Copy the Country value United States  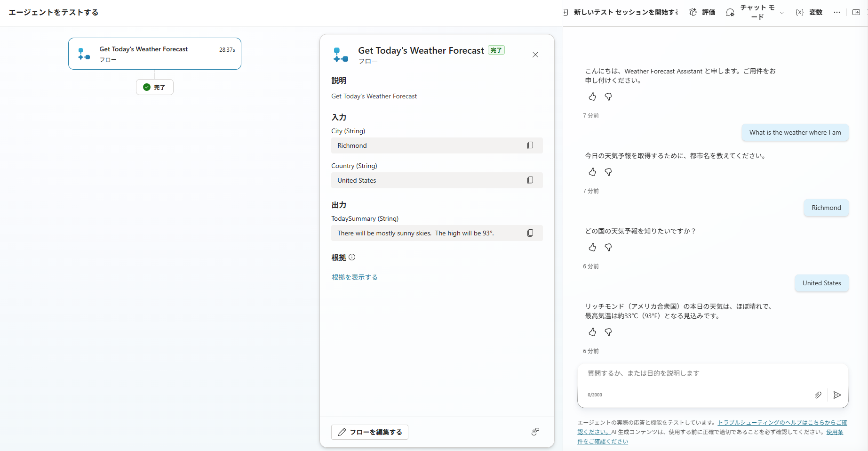pyautogui.click(x=530, y=180)
